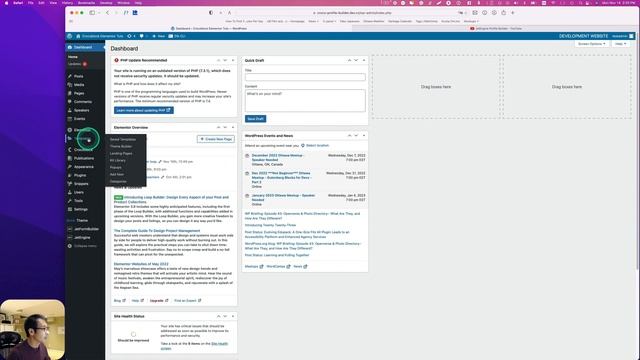
Task: Move the Quick Draft panel up
Action: [349, 60]
